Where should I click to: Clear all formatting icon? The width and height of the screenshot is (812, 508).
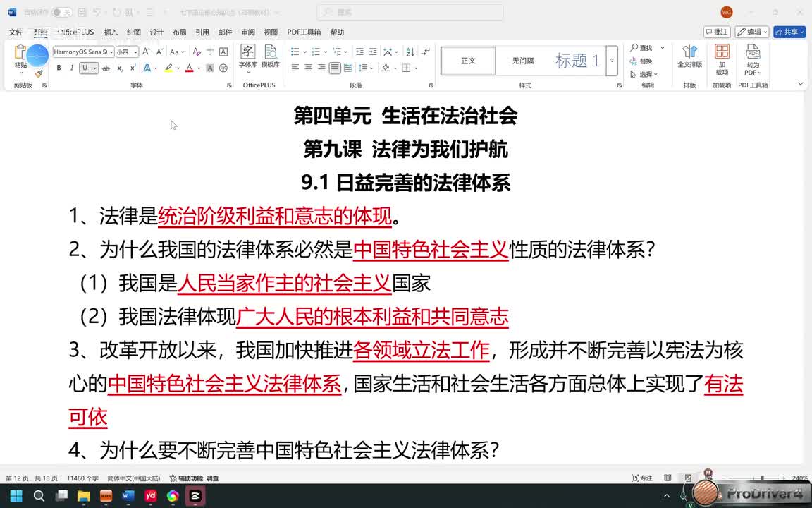point(197,52)
